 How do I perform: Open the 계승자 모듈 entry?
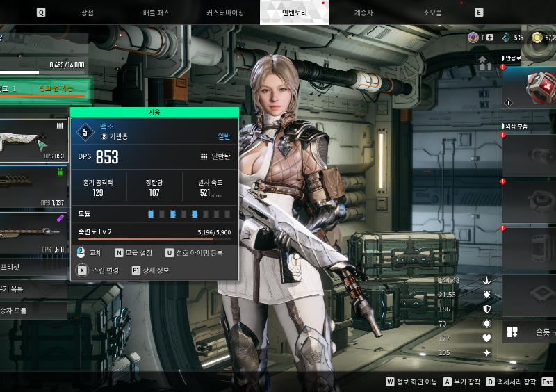pos(33,311)
